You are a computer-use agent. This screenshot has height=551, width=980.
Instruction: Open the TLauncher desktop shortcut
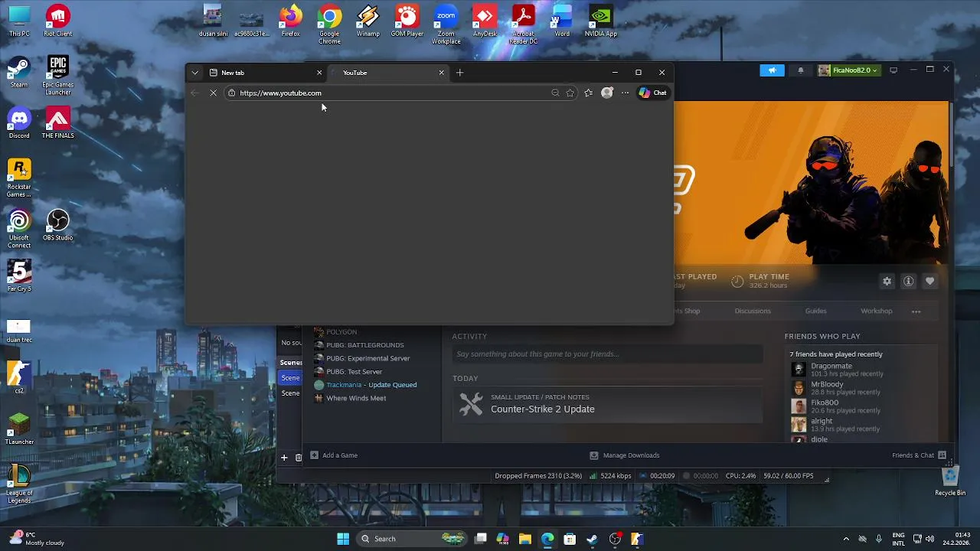(19, 429)
